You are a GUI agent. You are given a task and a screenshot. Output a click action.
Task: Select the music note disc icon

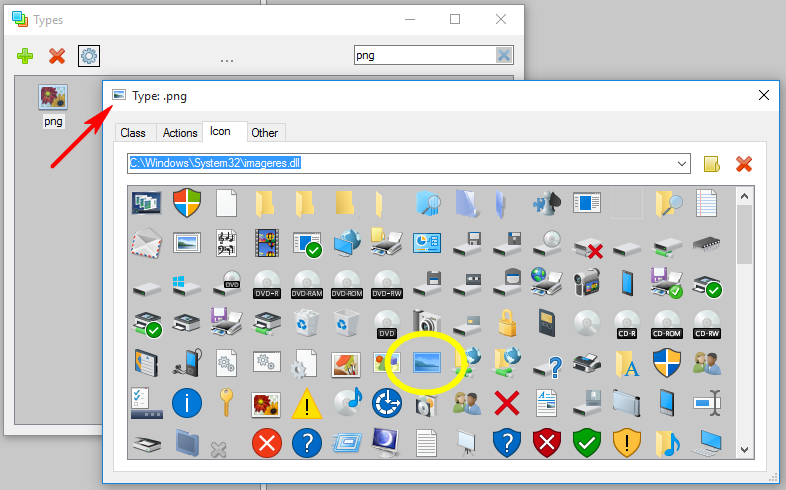347,402
